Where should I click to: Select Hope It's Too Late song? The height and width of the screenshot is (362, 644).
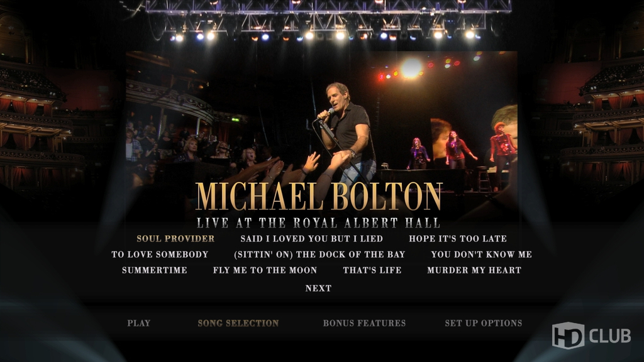tap(458, 238)
